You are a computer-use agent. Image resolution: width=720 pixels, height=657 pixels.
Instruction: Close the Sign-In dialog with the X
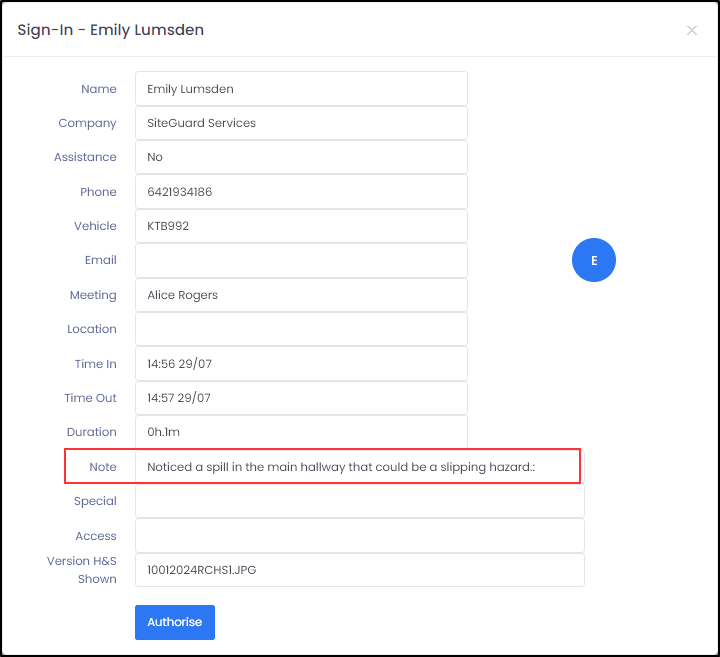click(692, 31)
